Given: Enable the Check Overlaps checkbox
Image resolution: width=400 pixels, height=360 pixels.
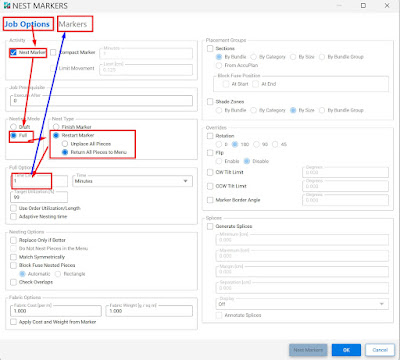Looking at the screenshot, I should pos(13,282).
